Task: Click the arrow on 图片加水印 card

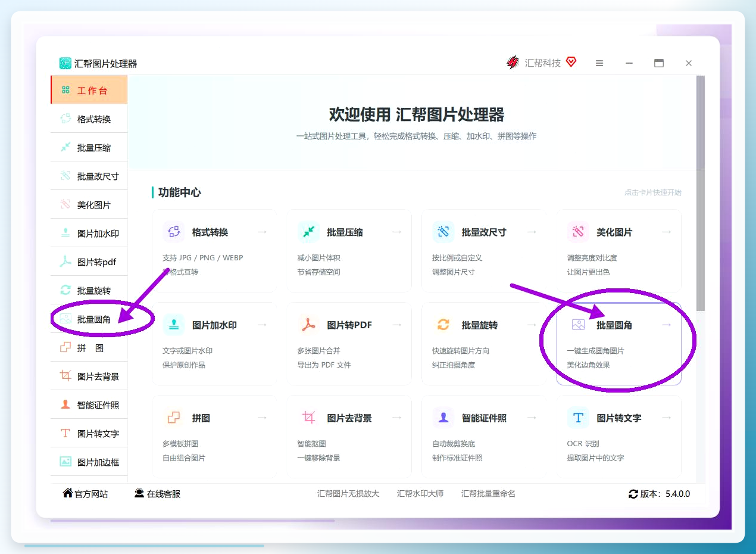Action: 262,325
